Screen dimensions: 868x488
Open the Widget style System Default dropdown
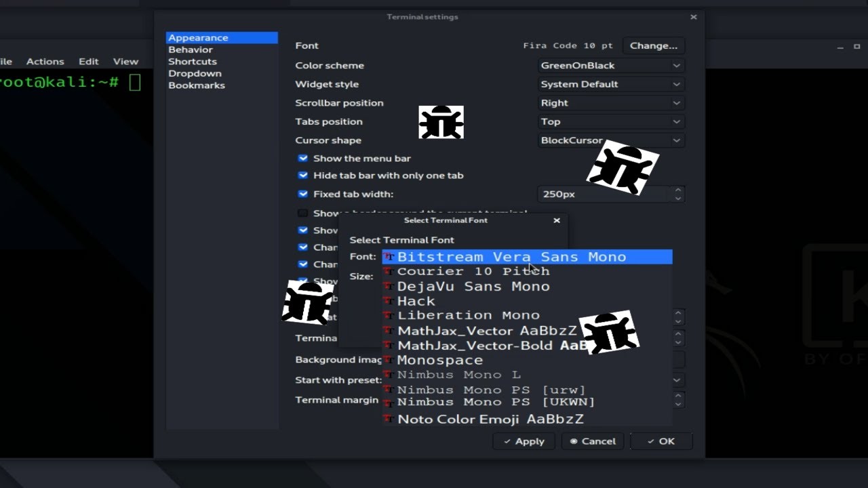(611, 85)
